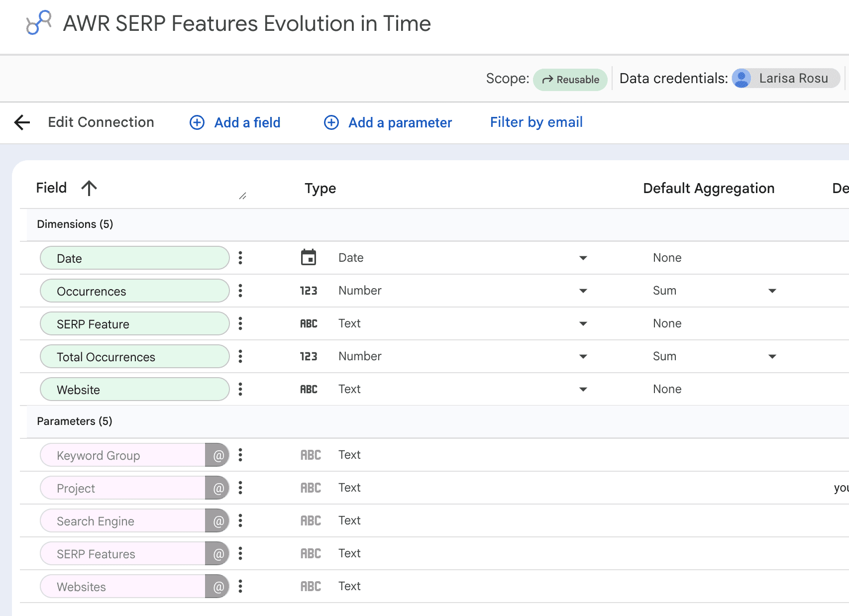This screenshot has height=616, width=849.
Task: Click the 123 type icon in Total Occurrences row
Action: click(309, 356)
